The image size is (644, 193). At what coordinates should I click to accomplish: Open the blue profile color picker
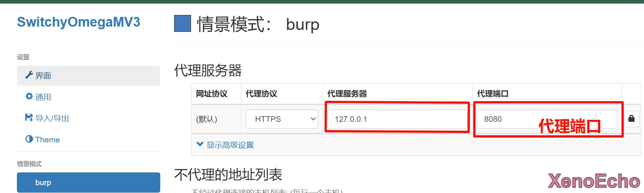click(x=182, y=24)
